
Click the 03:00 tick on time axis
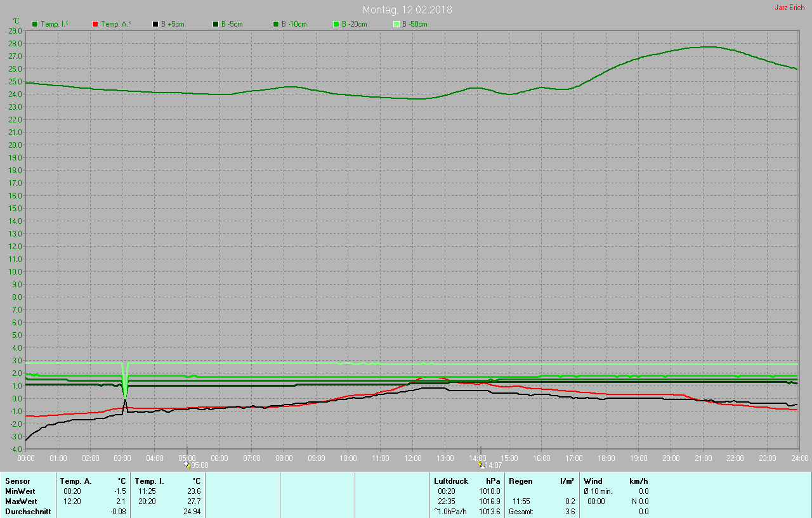tap(122, 458)
